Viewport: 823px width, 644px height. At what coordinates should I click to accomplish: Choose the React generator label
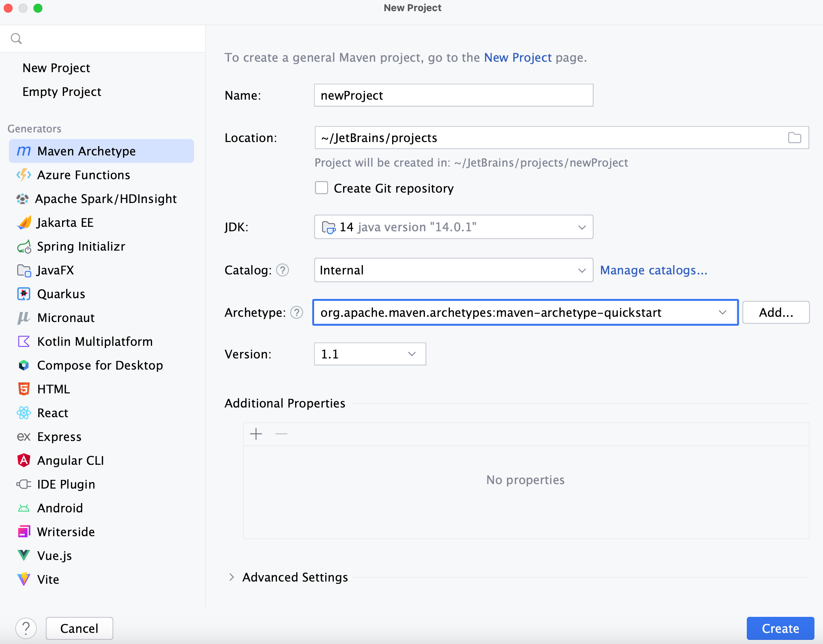53,413
